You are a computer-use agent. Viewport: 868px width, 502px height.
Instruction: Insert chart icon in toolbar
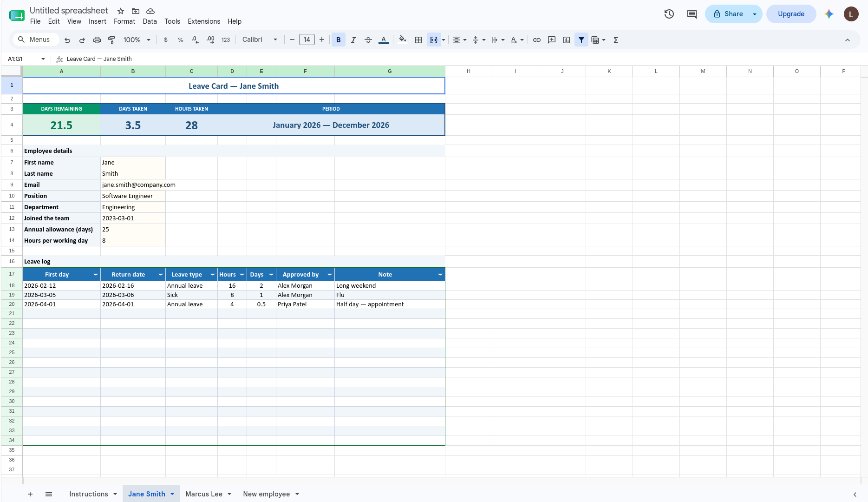567,40
